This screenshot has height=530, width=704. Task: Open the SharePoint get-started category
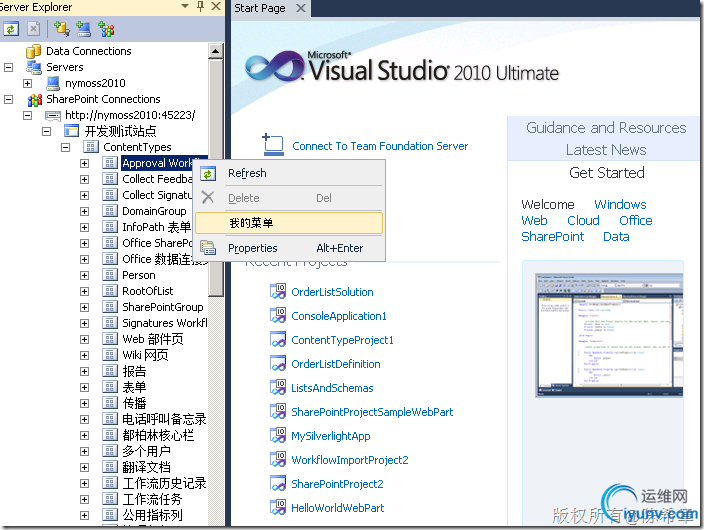(553, 237)
